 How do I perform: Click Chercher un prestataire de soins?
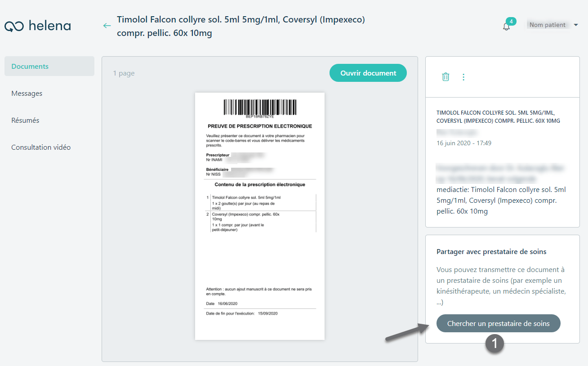click(x=499, y=323)
